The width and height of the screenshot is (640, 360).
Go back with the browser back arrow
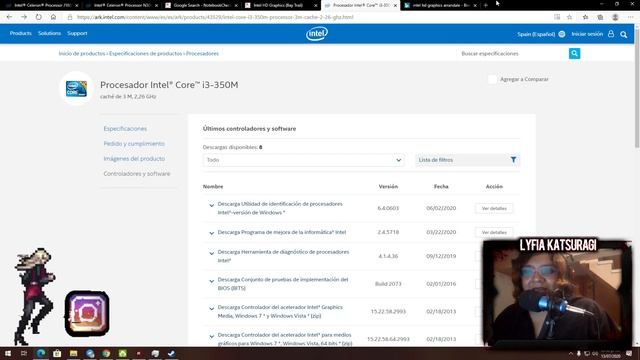(9, 17)
